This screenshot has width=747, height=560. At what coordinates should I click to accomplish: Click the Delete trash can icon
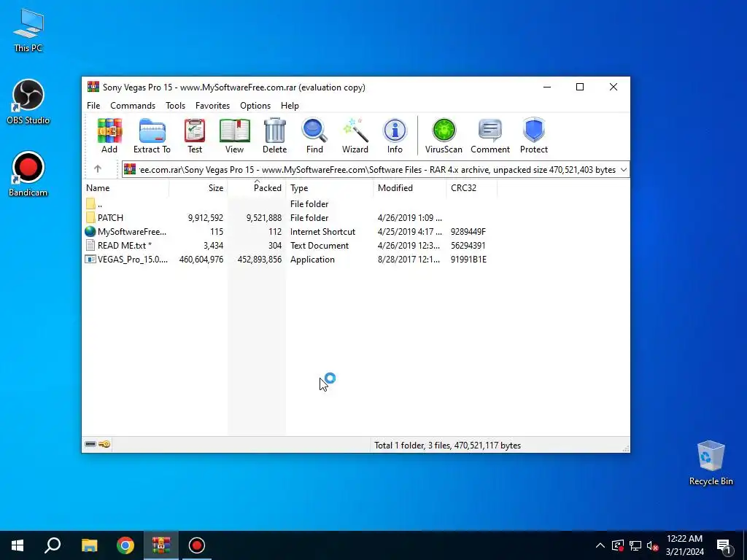[x=274, y=136]
